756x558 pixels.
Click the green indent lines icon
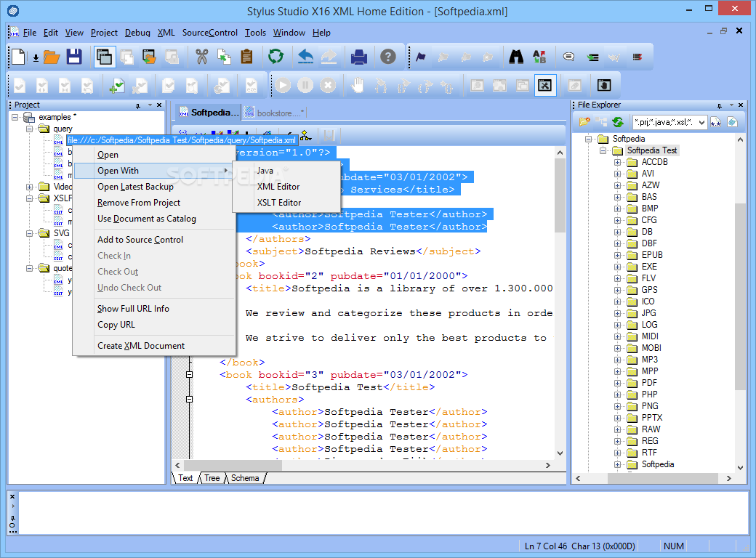[592, 57]
